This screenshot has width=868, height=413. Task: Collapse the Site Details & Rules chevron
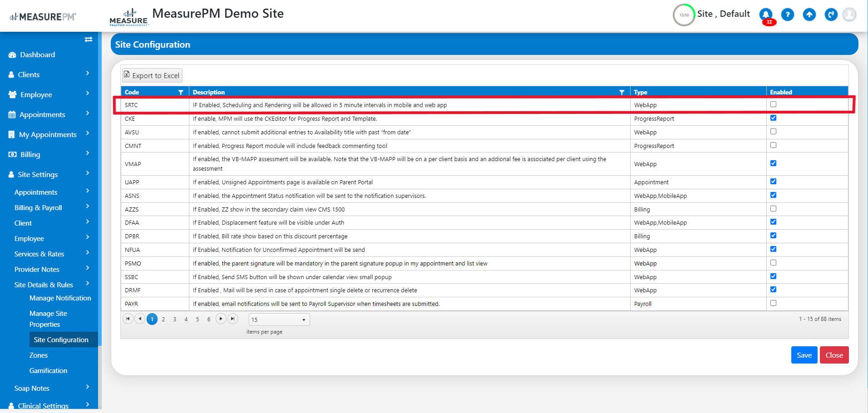click(x=88, y=284)
